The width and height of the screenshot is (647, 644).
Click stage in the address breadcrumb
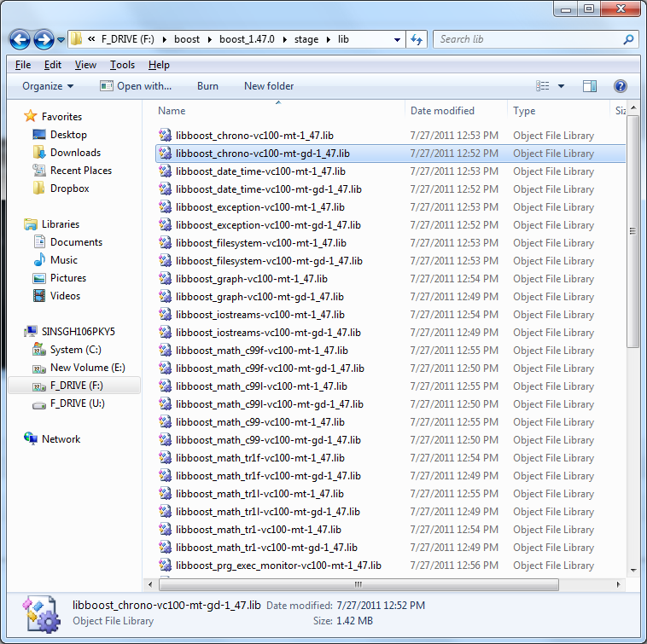point(306,39)
